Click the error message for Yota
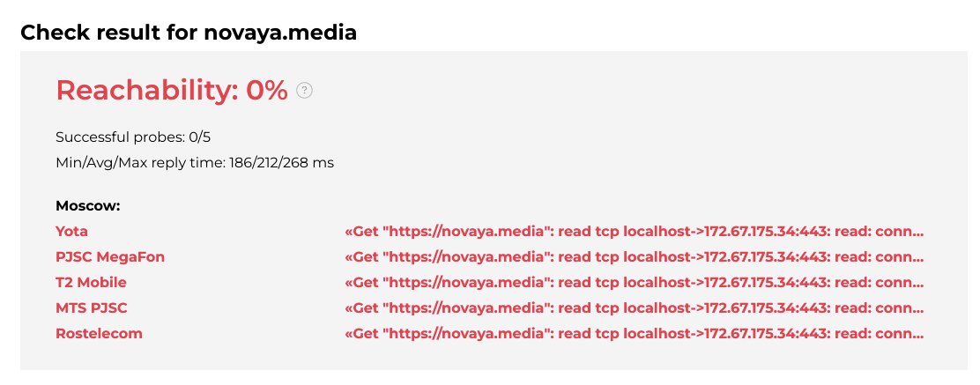The width and height of the screenshot is (980, 385). [x=635, y=231]
